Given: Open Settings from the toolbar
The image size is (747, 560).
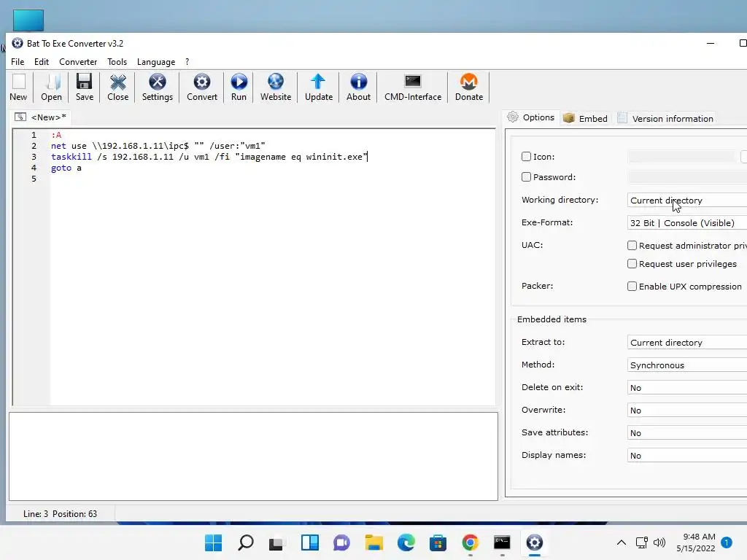Looking at the screenshot, I should (158, 87).
